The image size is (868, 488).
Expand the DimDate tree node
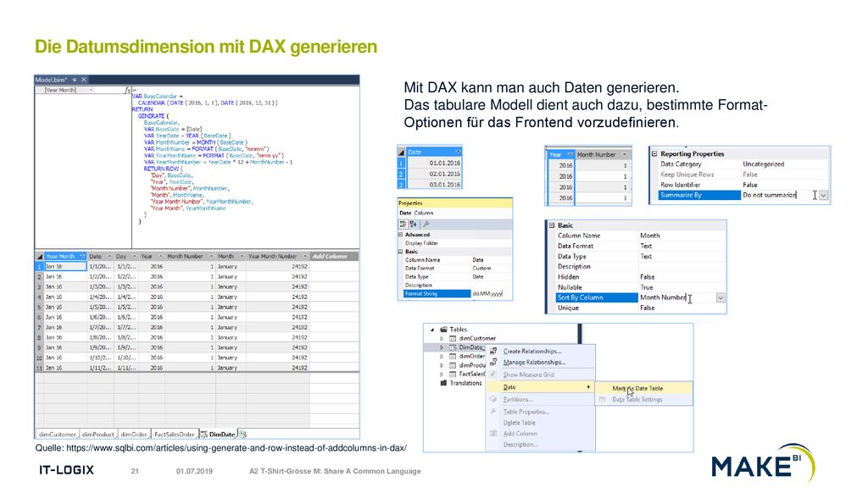441,347
